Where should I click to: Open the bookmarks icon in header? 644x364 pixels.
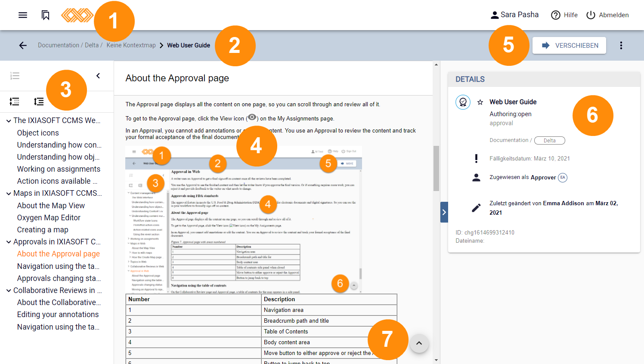pos(45,15)
